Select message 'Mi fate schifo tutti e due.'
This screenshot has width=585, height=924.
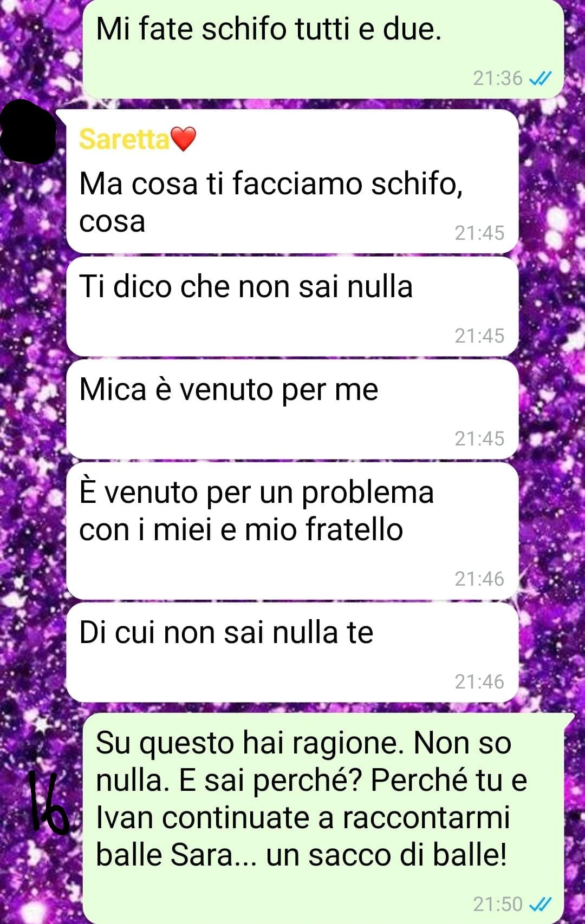click(x=323, y=49)
